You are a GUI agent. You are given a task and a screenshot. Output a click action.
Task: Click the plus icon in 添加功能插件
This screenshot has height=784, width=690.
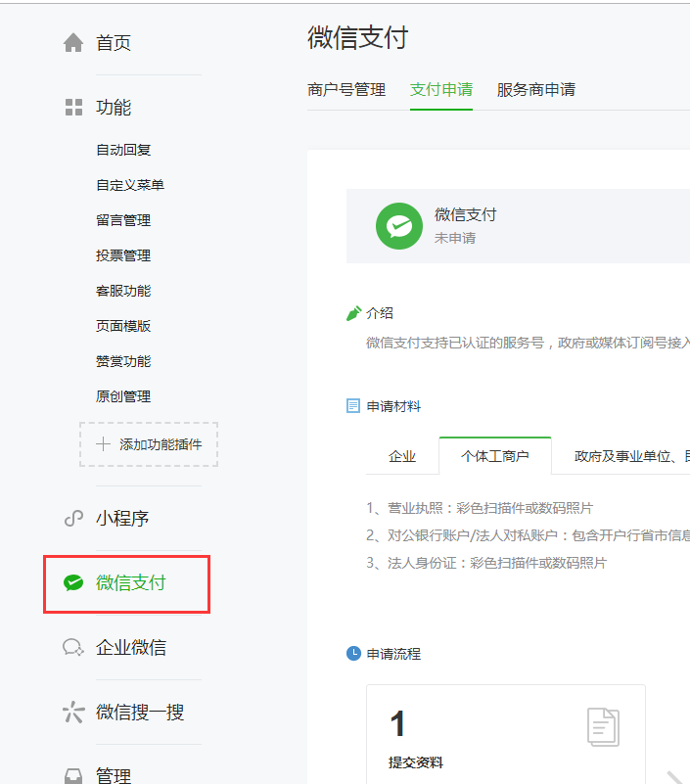tap(103, 444)
